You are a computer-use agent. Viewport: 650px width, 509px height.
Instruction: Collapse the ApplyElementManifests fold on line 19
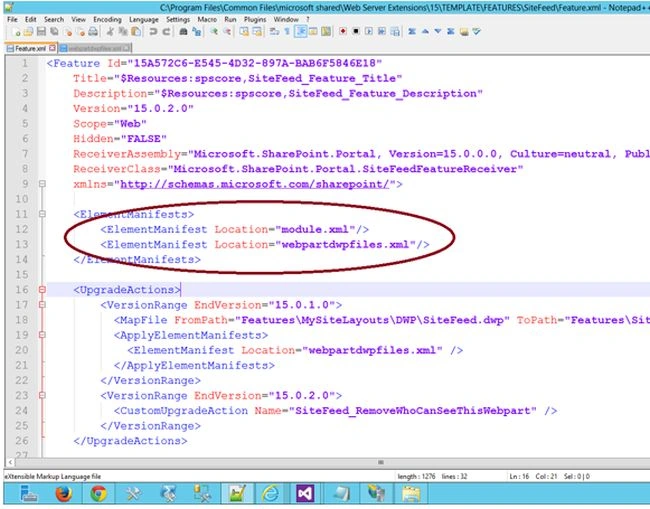42,334
